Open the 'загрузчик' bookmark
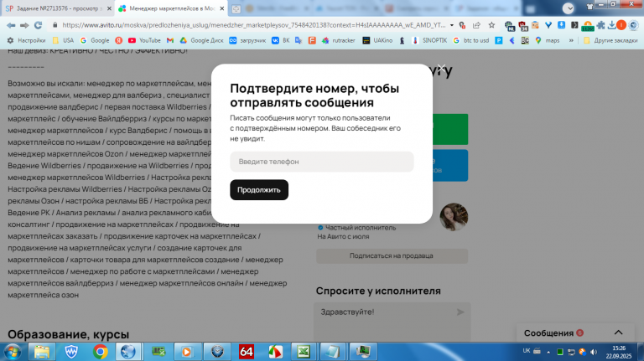 [247, 40]
